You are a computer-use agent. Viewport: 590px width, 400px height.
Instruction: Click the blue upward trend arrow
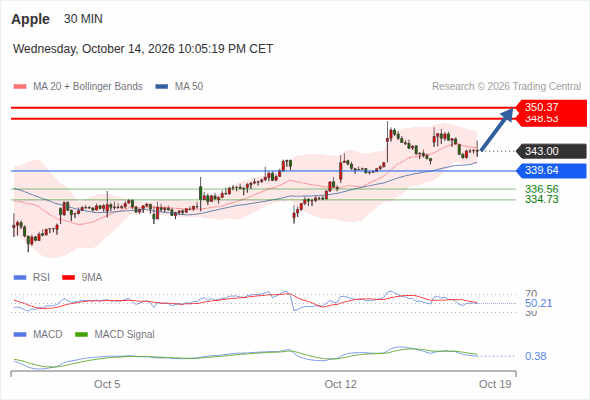click(x=497, y=129)
